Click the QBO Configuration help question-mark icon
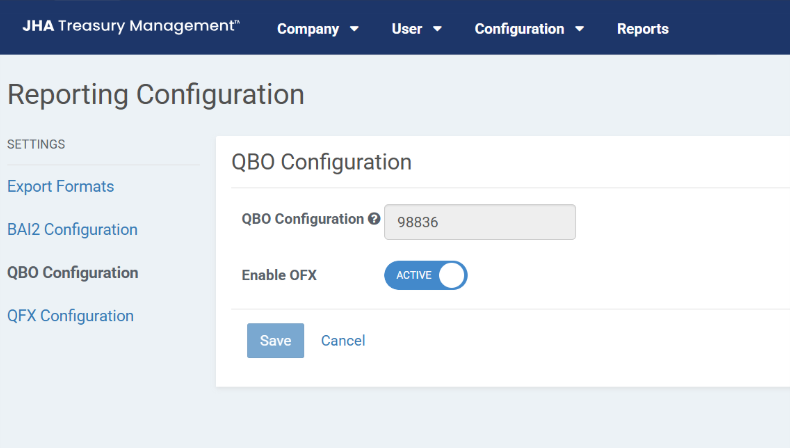Image resolution: width=790 pixels, height=448 pixels. coord(374,219)
